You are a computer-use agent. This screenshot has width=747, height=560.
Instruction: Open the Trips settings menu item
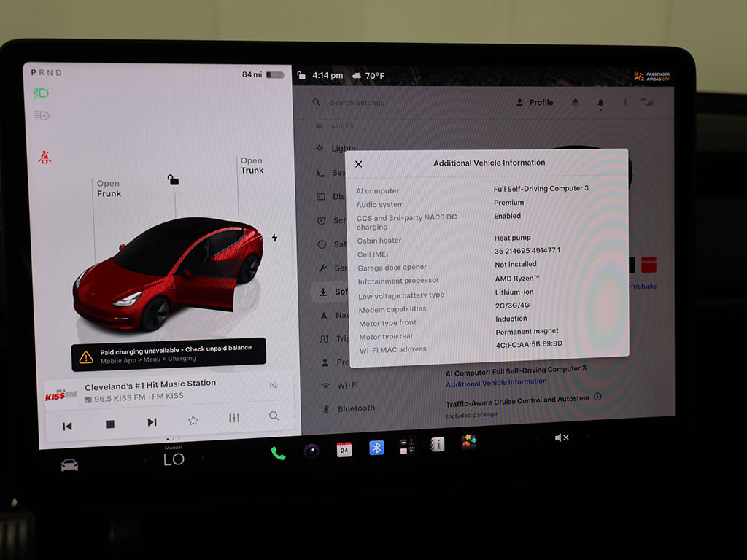(x=335, y=338)
